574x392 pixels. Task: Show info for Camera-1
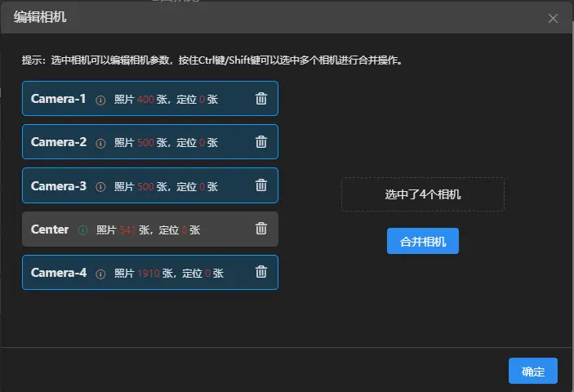[101, 100]
